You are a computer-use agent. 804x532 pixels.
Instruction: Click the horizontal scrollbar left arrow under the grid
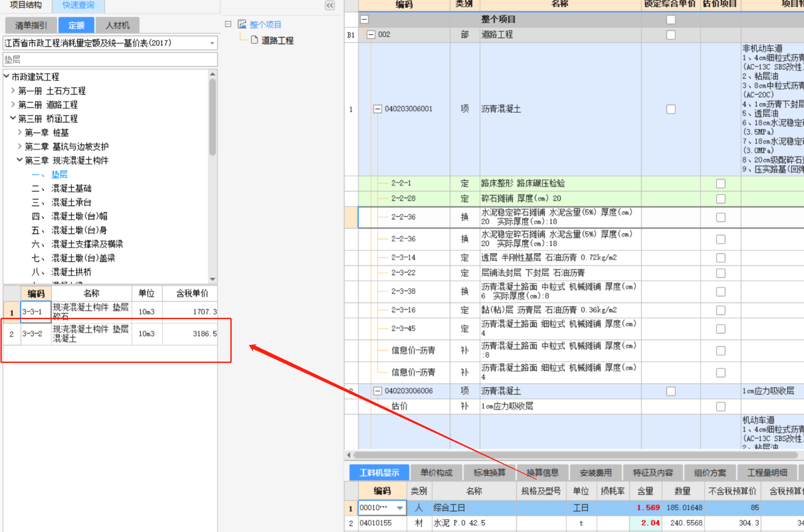349,455
